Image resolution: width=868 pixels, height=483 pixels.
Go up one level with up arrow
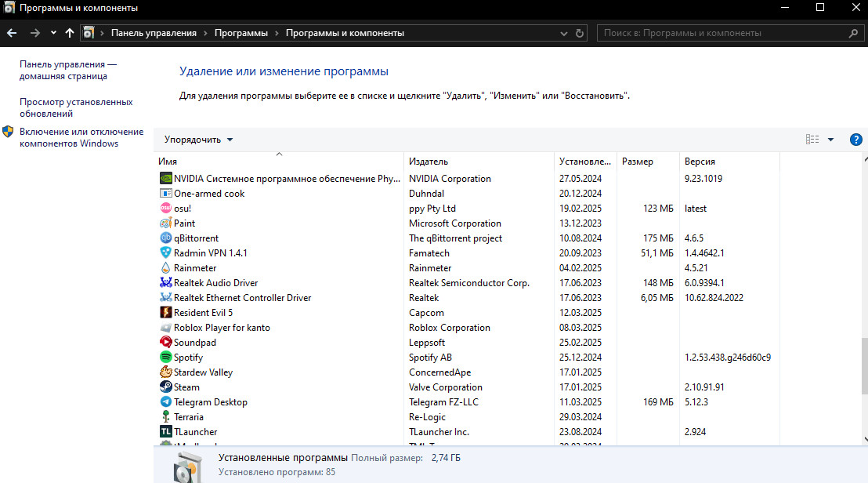pyautogui.click(x=70, y=33)
